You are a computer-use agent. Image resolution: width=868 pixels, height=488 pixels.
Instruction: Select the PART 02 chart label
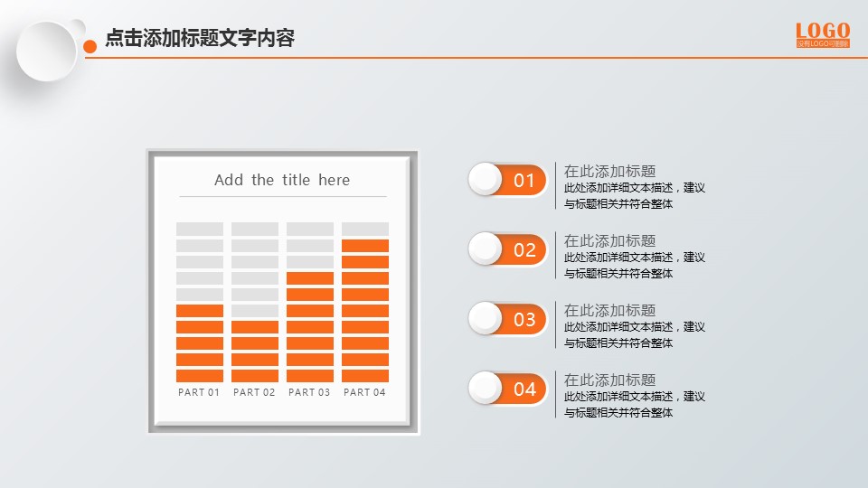(x=254, y=392)
